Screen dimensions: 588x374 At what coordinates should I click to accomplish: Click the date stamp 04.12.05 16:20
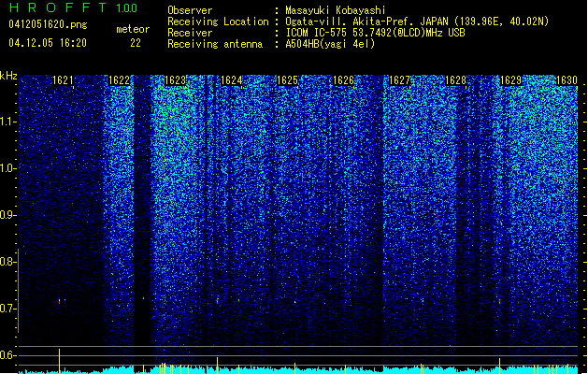[x=48, y=43]
